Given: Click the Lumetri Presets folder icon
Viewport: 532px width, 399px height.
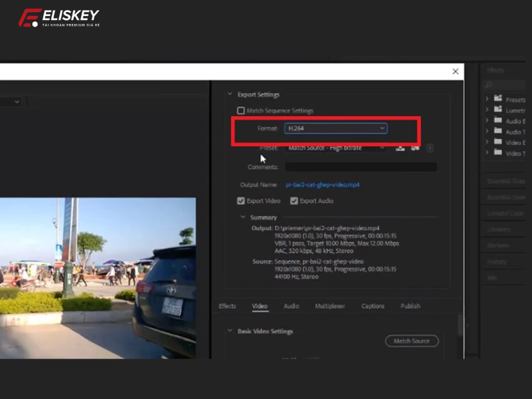Looking at the screenshot, I should coord(497,109).
